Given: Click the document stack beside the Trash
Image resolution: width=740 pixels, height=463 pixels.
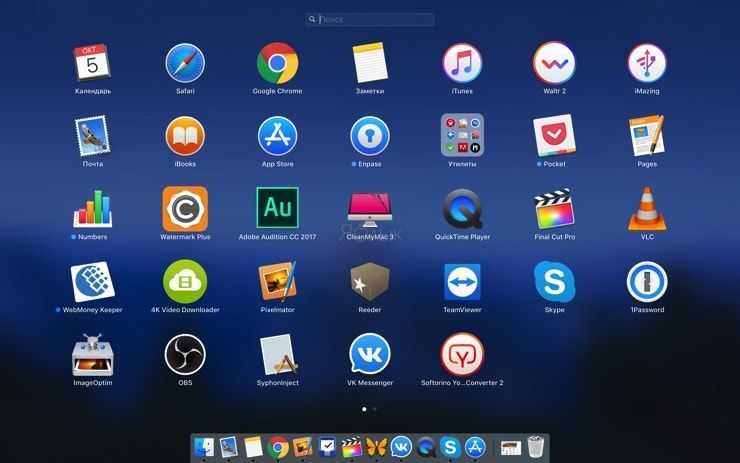Looking at the screenshot, I should pyautogui.click(x=511, y=447).
